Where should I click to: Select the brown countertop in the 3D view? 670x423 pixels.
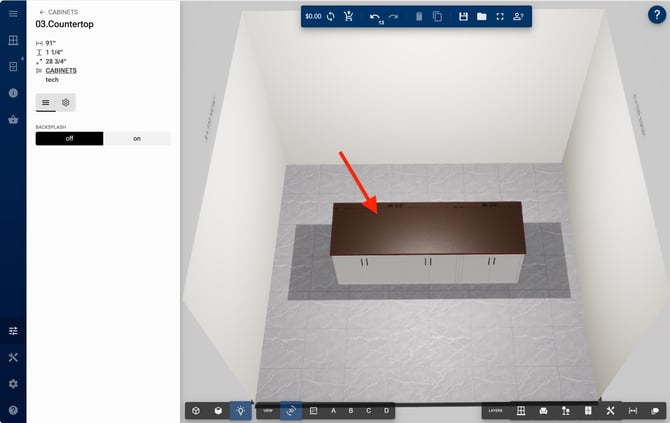tap(430, 225)
